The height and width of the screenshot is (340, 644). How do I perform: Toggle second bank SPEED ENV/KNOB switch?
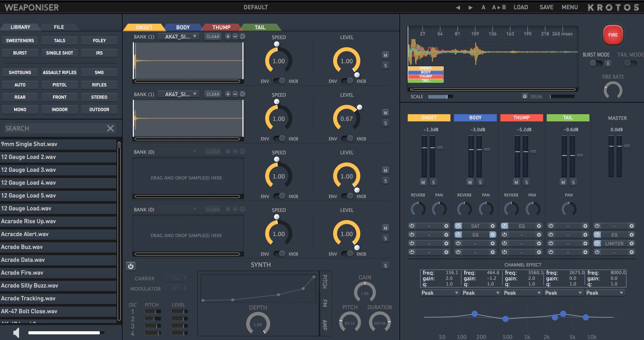pos(279,139)
